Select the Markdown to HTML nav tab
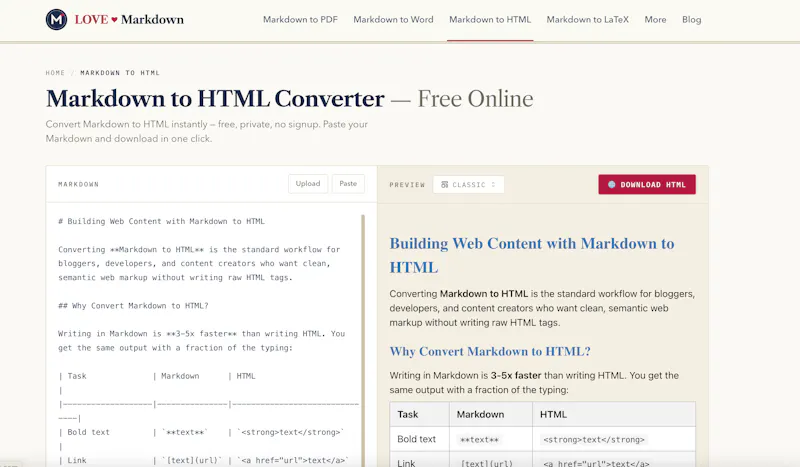The image size is (800, 467). pos(490,19)
